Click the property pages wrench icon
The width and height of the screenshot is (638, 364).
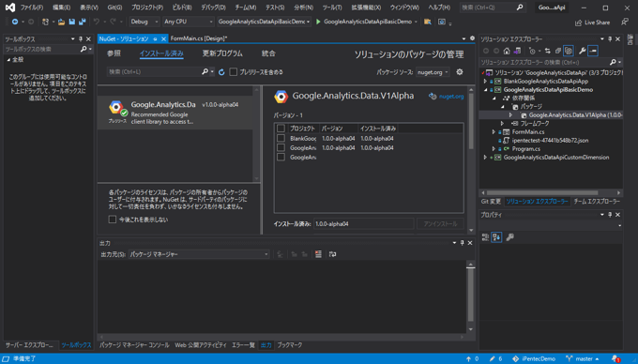(x=509, y=237)
